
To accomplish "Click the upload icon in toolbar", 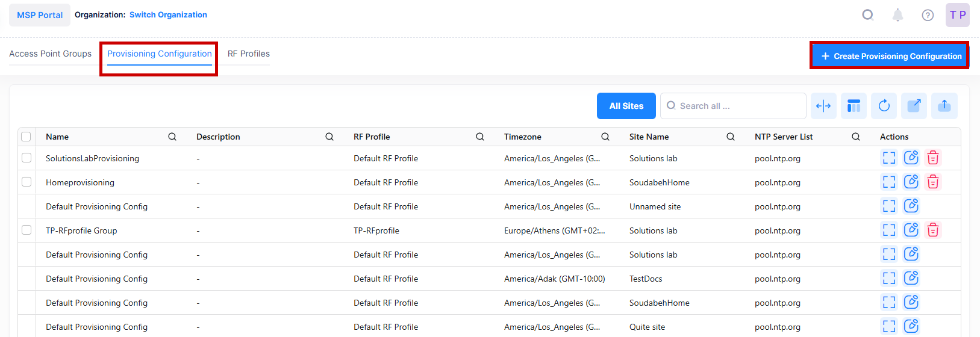I will point(944,106).
